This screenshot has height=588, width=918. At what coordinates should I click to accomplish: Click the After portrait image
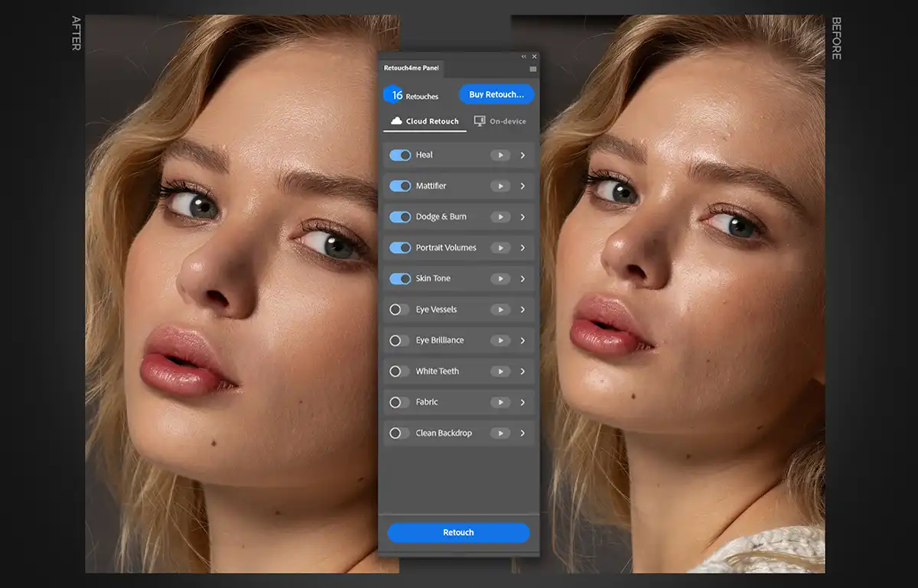pos(231,294)
